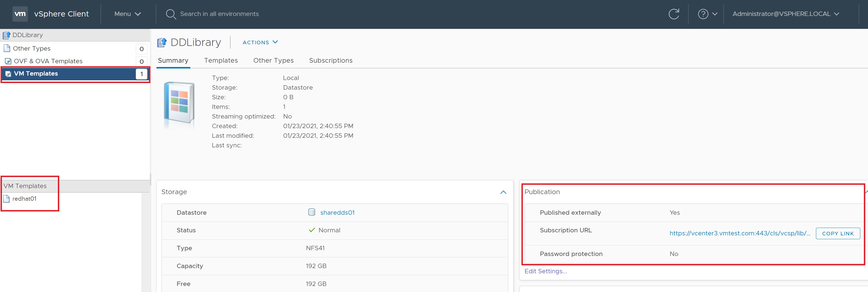Click the library icon beside DDLibrary title
The width and height of the screenshot is (868, 292).
(162, 42)
